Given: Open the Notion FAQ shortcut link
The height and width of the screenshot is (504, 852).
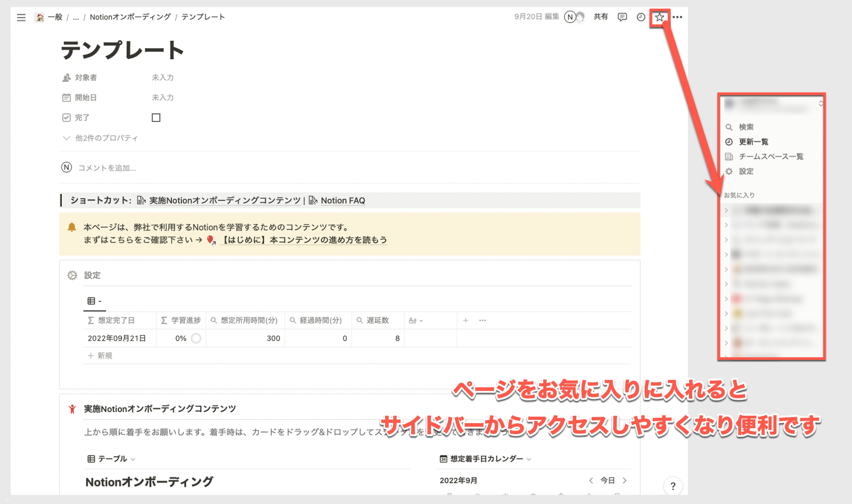Looking at the screenshot, I should coord(337,200).
